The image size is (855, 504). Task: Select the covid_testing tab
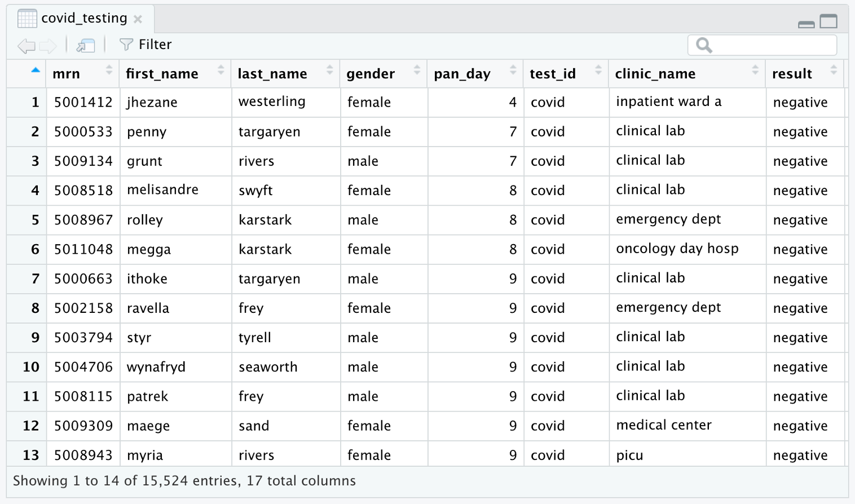coord(84,18)
